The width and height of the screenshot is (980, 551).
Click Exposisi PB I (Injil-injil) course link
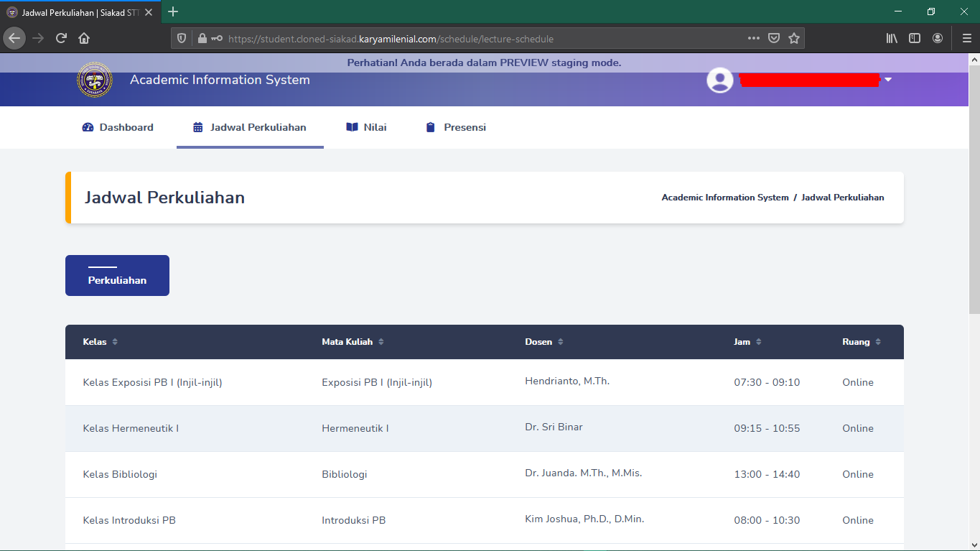tap(377, 383)
